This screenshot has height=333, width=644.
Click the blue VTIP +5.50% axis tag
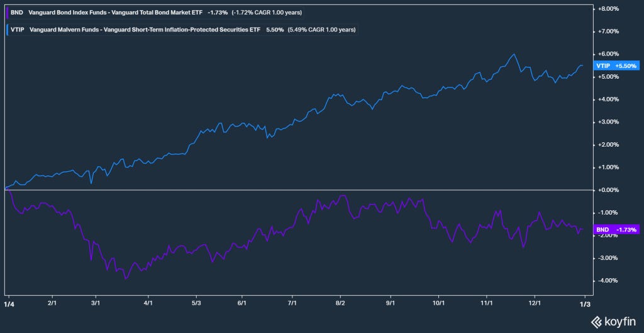coord(616,65)
